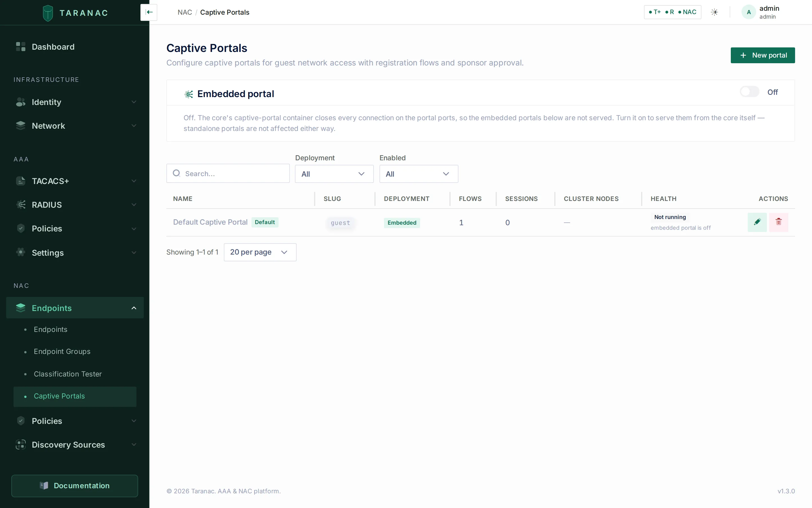812x508 pixels.
Task: Click the guest slug value
Action: 340,223
